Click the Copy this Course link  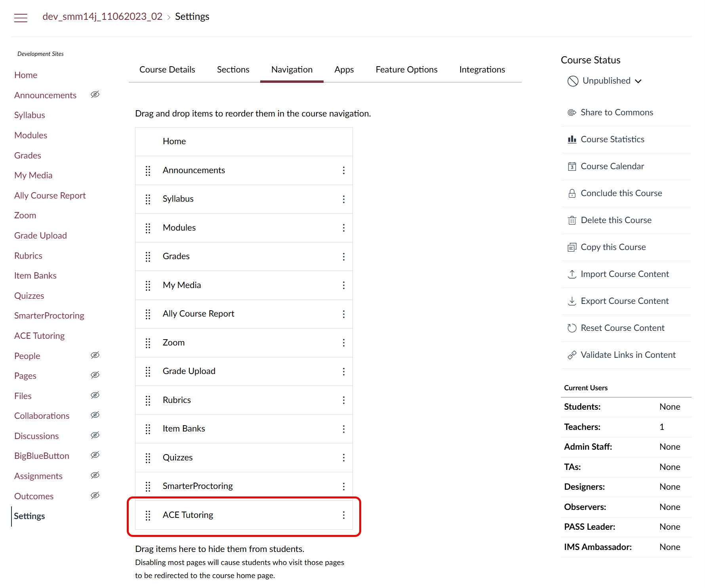pos(613,247)
